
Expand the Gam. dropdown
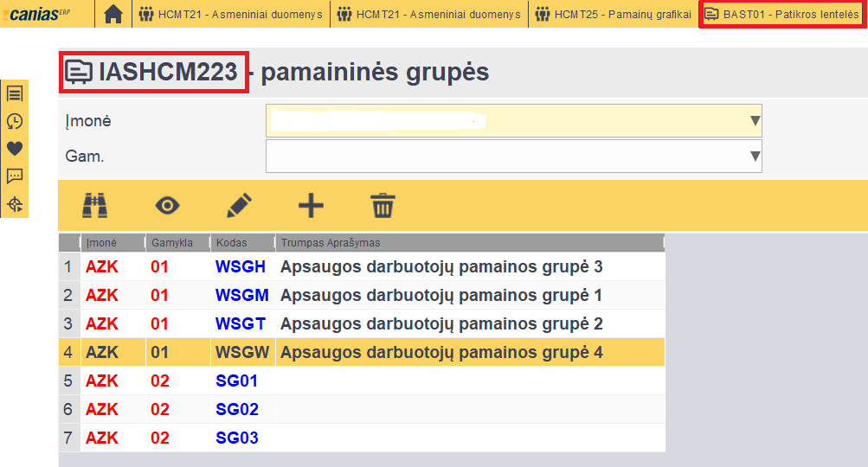(x=755, y=156)
